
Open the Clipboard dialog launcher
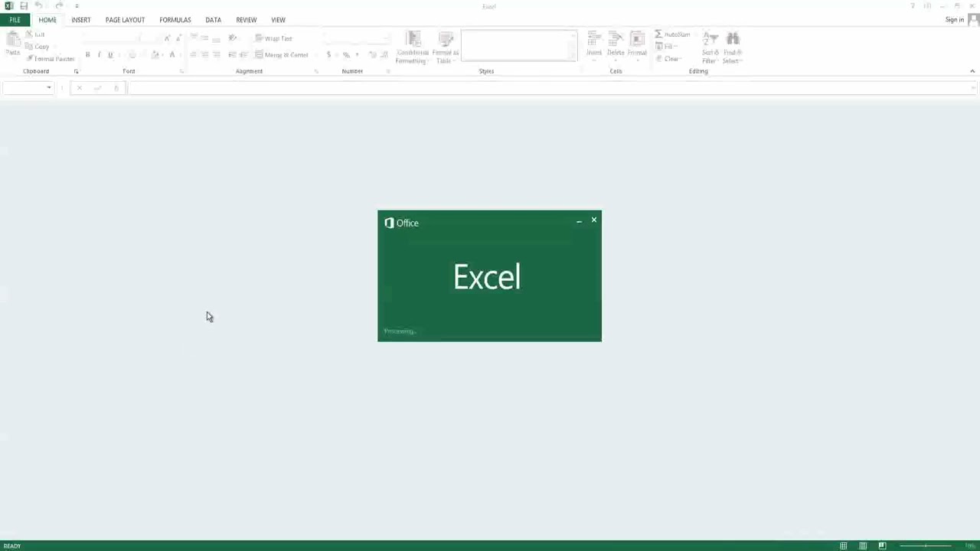click(x=76, y=71)
